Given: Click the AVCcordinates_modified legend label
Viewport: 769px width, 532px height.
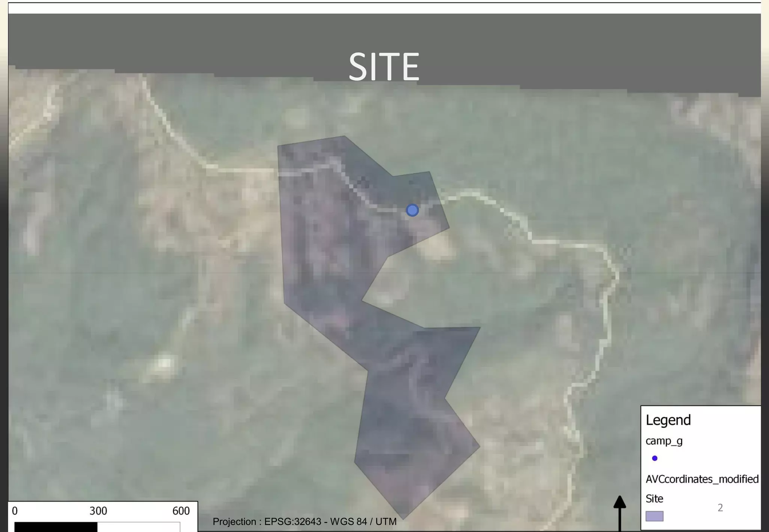Looking at the screenshot, I should tap(702, 479).
